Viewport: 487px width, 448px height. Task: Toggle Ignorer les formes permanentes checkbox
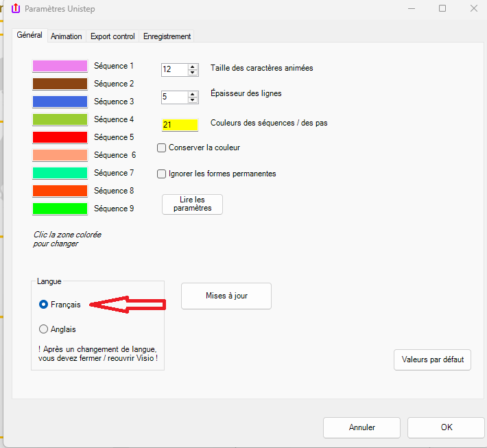click(162, 174)
